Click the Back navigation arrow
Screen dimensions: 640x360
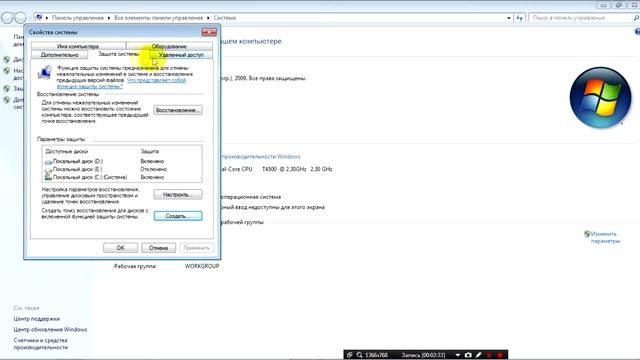tap(7, 18)
